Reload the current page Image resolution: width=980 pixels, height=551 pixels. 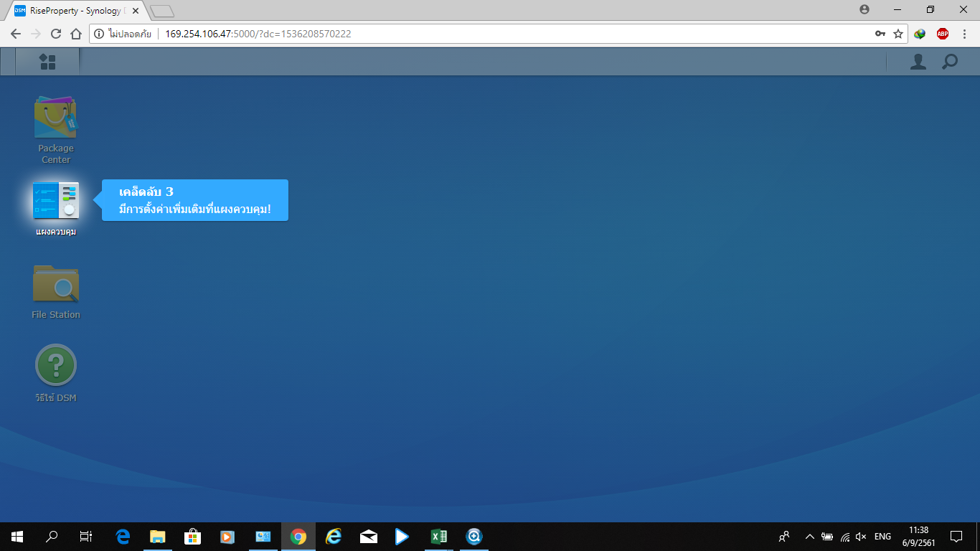56,34
